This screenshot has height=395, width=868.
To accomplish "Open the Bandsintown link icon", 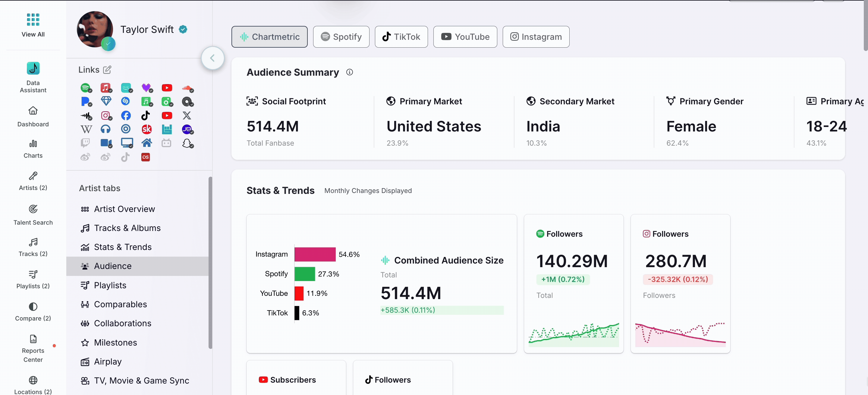I will 166,129.
